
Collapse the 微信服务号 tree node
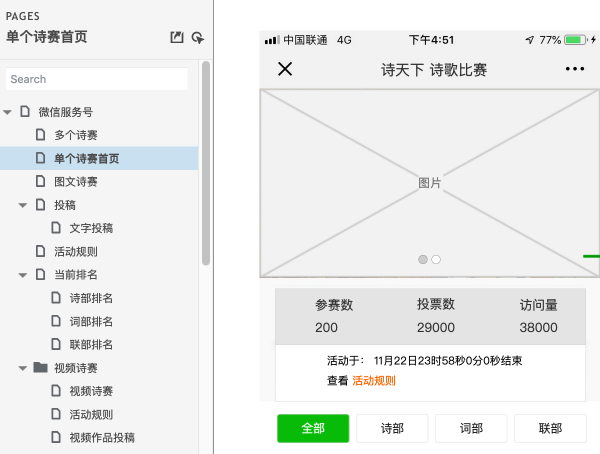8,112
